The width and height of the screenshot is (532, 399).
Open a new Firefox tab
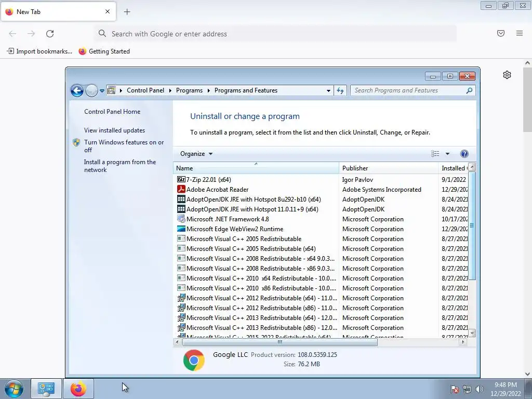[127, 12]
